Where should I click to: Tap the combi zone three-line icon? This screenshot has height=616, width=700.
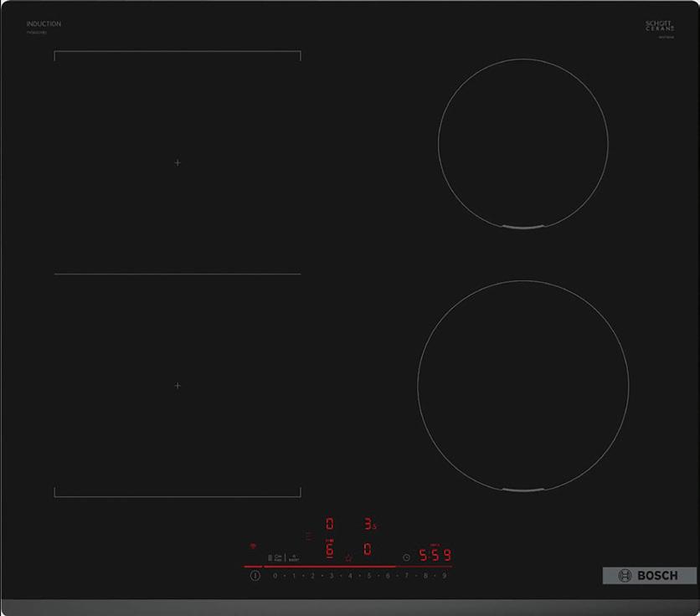(309, 535)
